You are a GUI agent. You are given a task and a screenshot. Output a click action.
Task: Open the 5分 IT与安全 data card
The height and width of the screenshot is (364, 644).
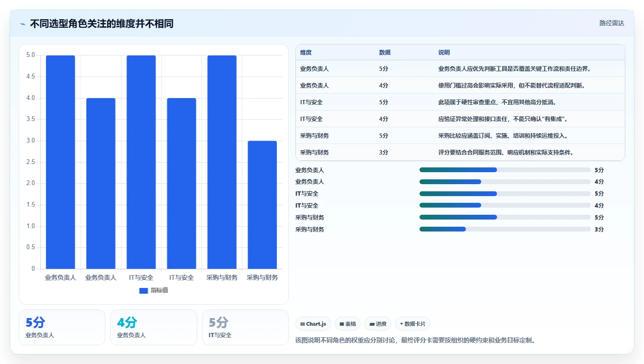(x=245, y=328)
